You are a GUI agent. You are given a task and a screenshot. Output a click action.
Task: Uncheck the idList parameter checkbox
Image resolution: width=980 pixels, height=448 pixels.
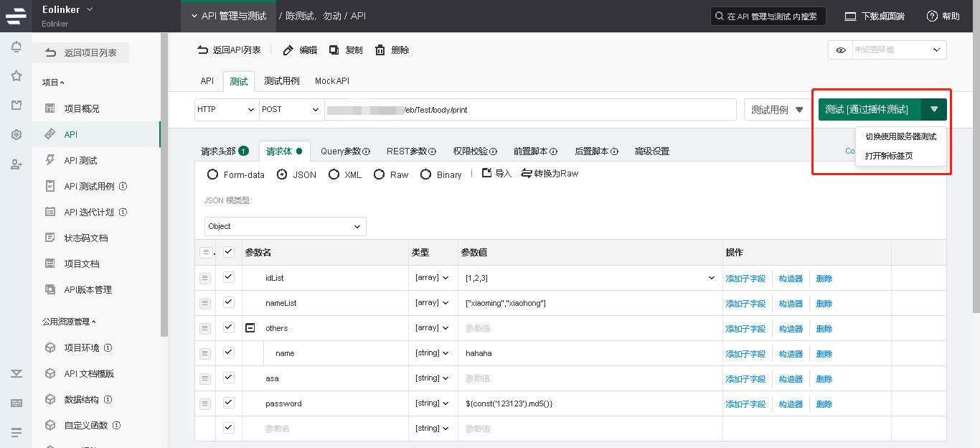pos(229,277)
